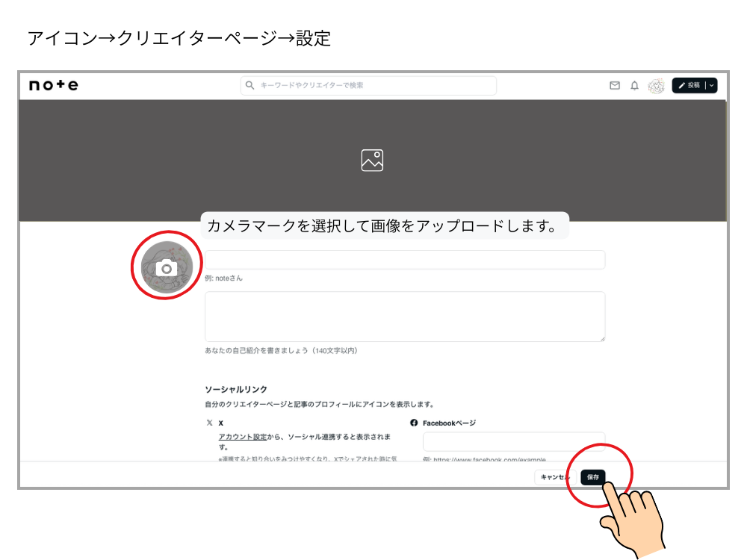Click inside the self-introduction textarea
Viewport: 747px width, 560px height.
(x=404, y=316)
